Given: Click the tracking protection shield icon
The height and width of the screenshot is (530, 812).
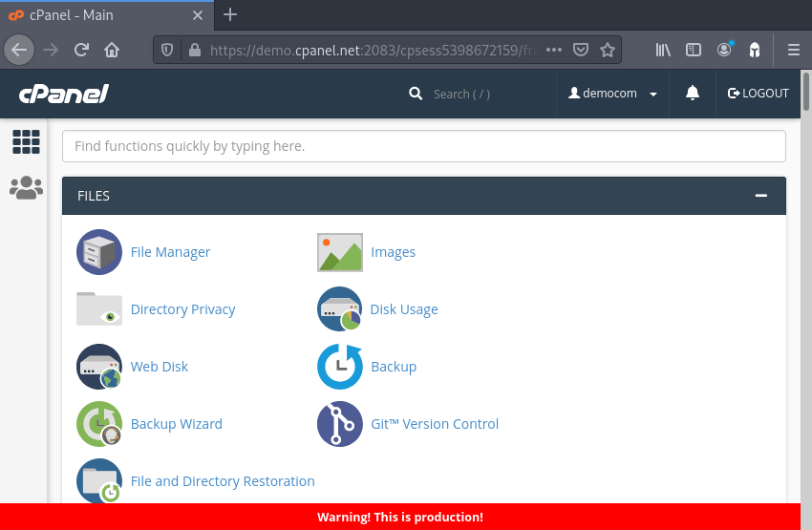Looking at the screenshot, I should [x=167, y=50].
